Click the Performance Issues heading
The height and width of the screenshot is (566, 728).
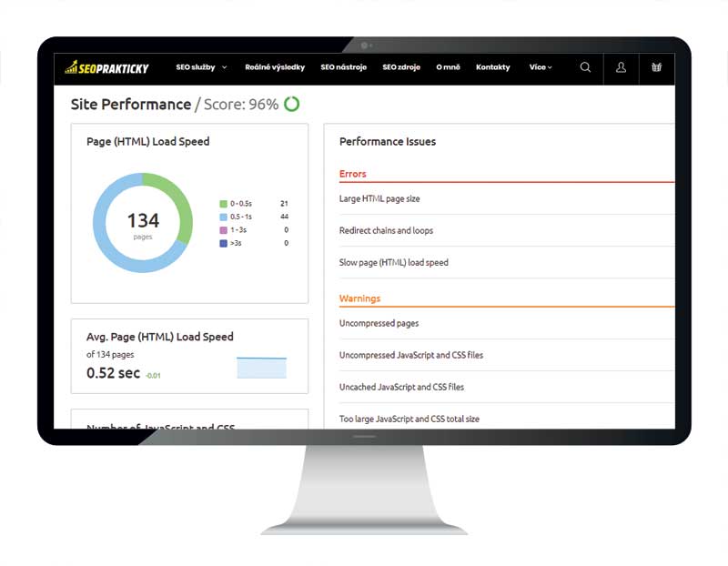[388, 142]
